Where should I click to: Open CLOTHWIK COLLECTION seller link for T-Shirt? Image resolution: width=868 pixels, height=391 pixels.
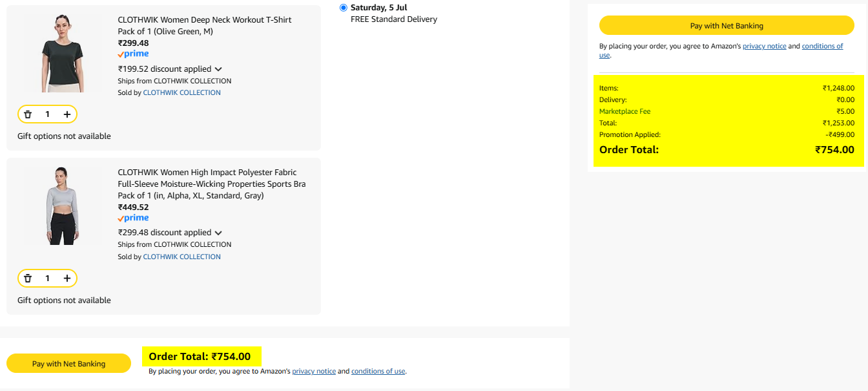[x=181, y=93]
